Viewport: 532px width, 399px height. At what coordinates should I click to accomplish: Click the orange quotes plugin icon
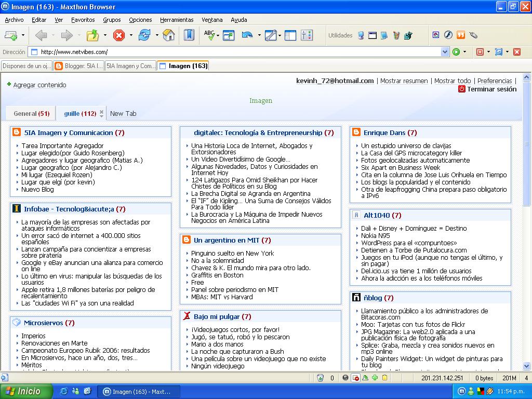coord(461,35)
